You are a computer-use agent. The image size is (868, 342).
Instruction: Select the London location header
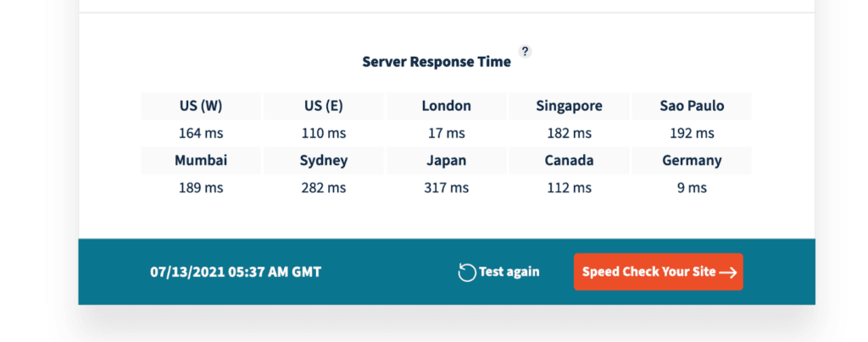pos(446,106)
